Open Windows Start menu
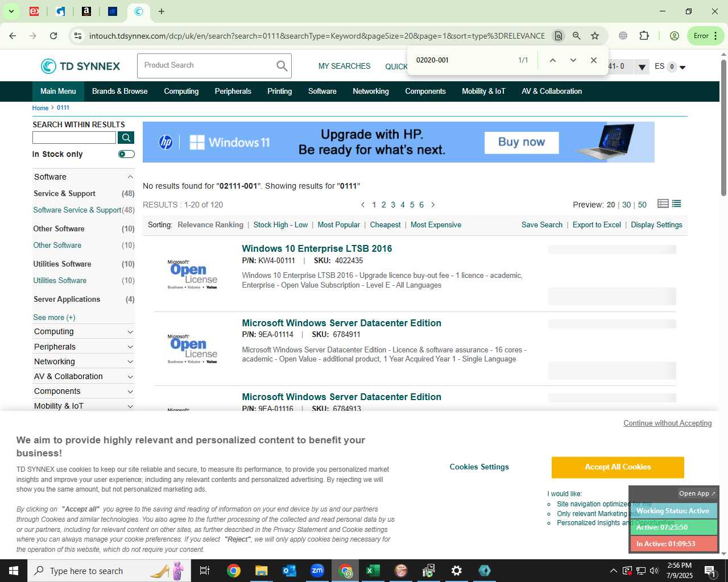Viewport: 728px width, 582px height. tap(14, 571)
